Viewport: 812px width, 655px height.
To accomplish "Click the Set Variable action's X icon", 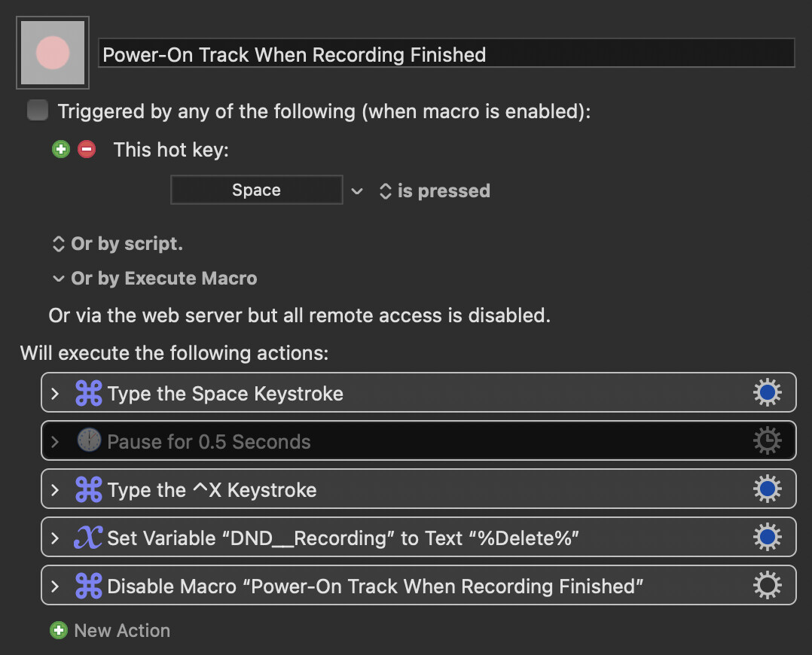I will (87, 538).
